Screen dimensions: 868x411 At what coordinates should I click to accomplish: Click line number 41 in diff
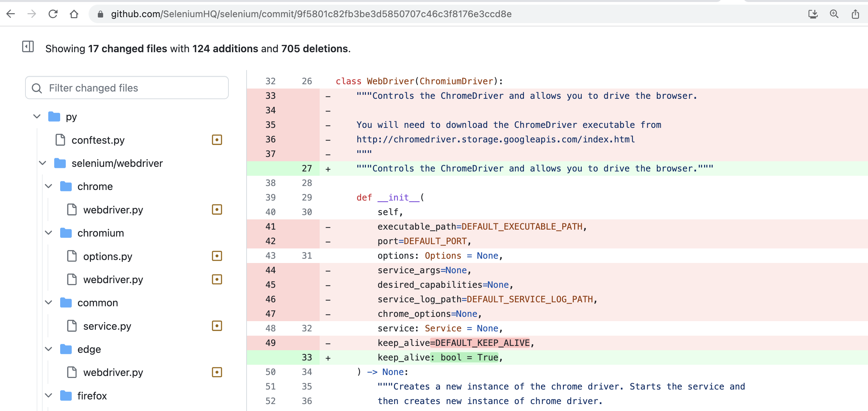pos(270,226)
